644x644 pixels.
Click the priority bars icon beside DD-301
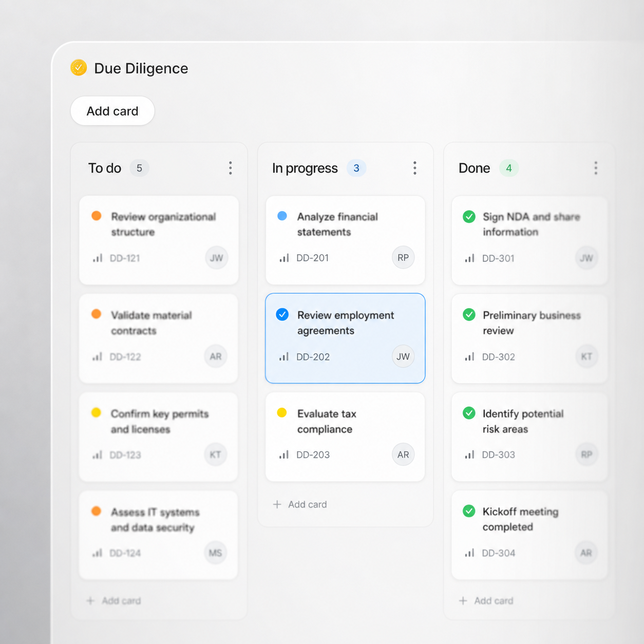470,258
